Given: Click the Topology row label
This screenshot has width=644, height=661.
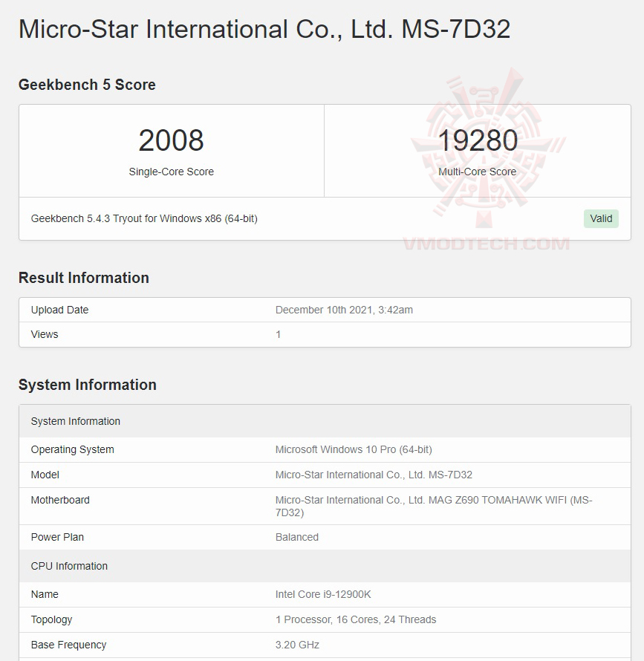Looking at the screenshot, I should [51, 619].
